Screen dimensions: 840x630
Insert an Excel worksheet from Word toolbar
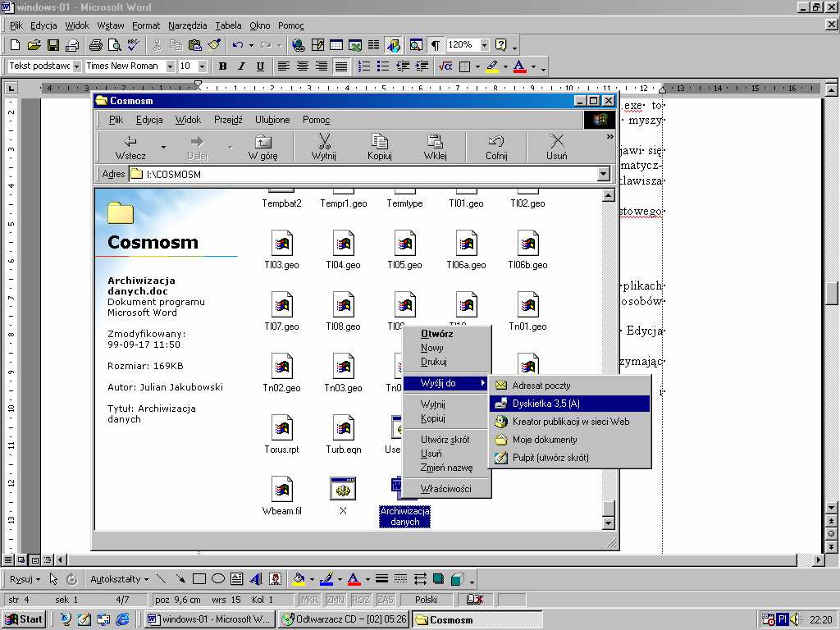(354, 45)
